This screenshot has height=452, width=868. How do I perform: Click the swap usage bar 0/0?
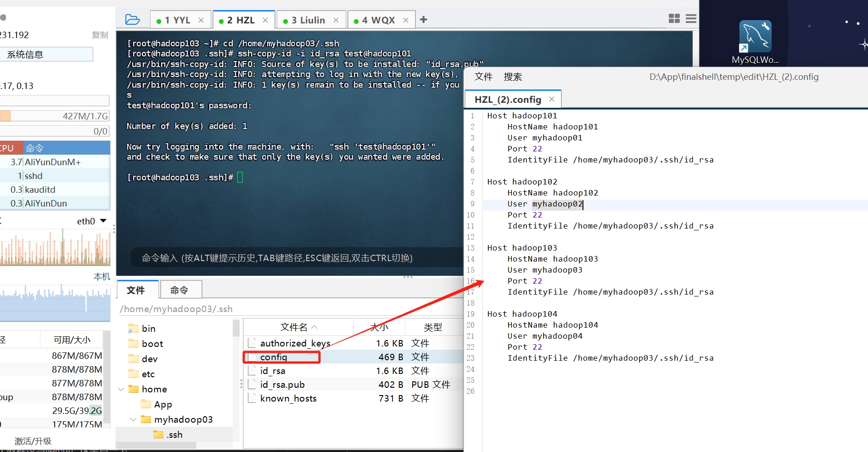[x=55, y=131]
